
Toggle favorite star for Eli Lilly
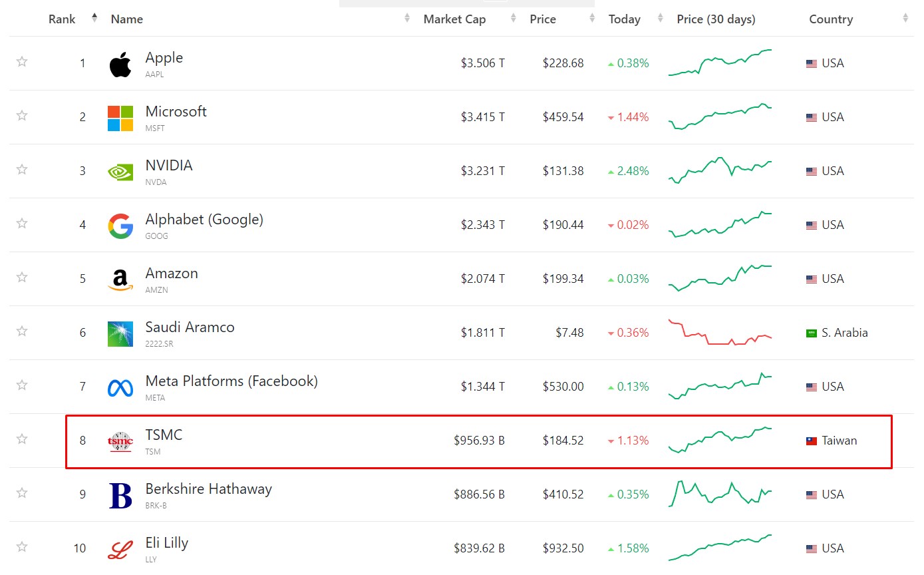pyautogui.click(x=22, y=547)
